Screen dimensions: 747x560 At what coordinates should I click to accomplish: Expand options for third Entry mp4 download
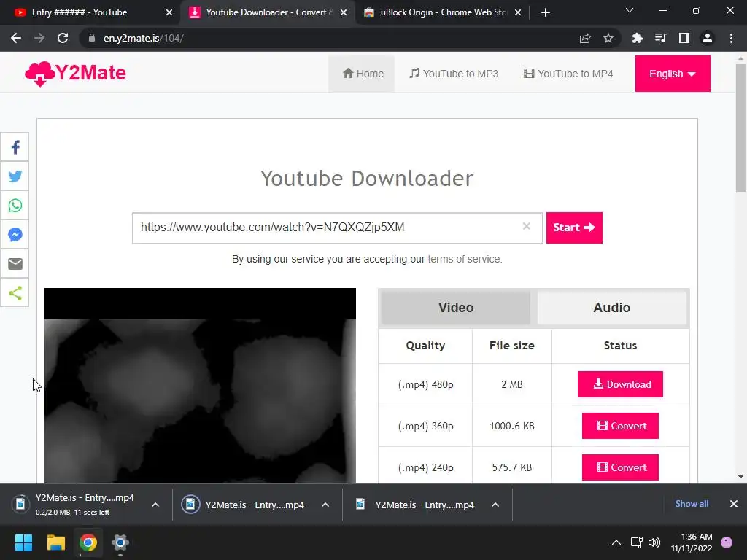tap(495, 505)
